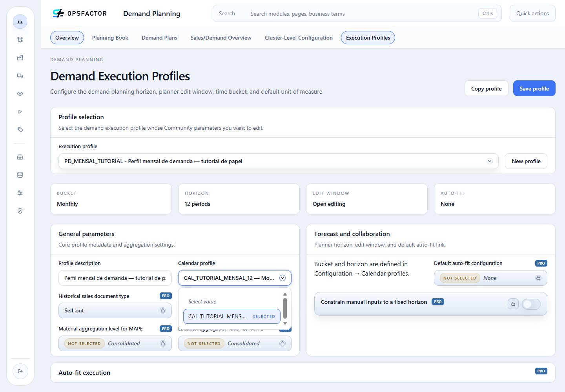
Task: Click the database sidebar icon
Action: 20,175
